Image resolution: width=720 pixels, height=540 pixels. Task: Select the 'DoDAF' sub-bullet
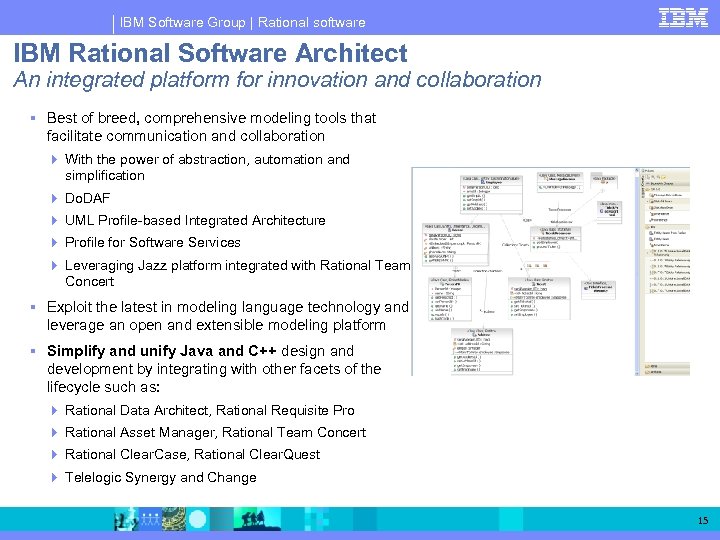coord(87,198)
